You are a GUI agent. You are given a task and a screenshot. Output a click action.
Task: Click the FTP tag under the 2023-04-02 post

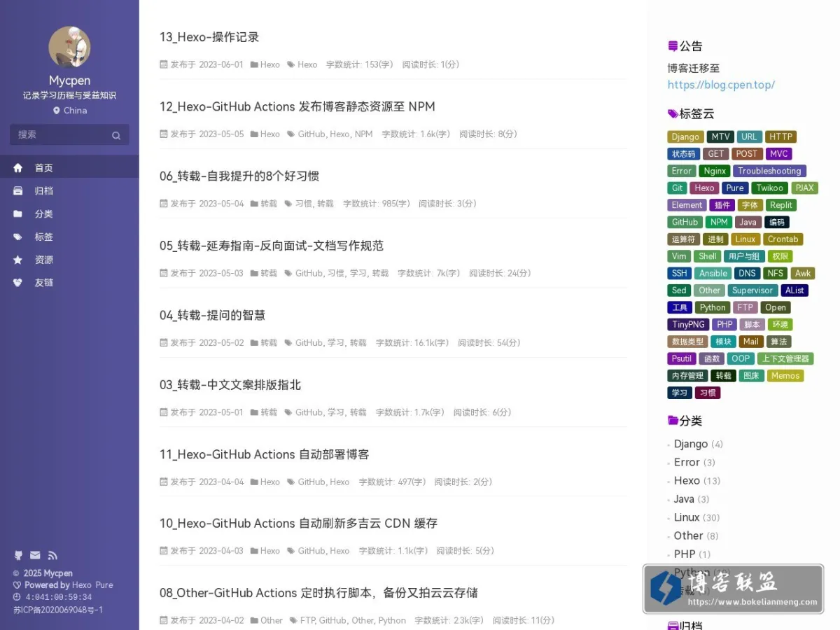(307, 620)
